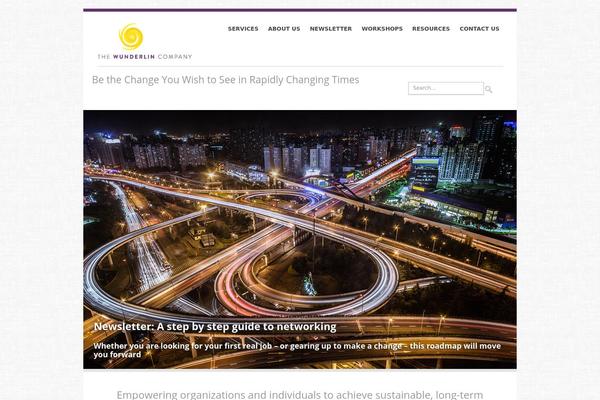
Task: Open The Wunderlin Company wordmark link
Action: click(145, 57)
